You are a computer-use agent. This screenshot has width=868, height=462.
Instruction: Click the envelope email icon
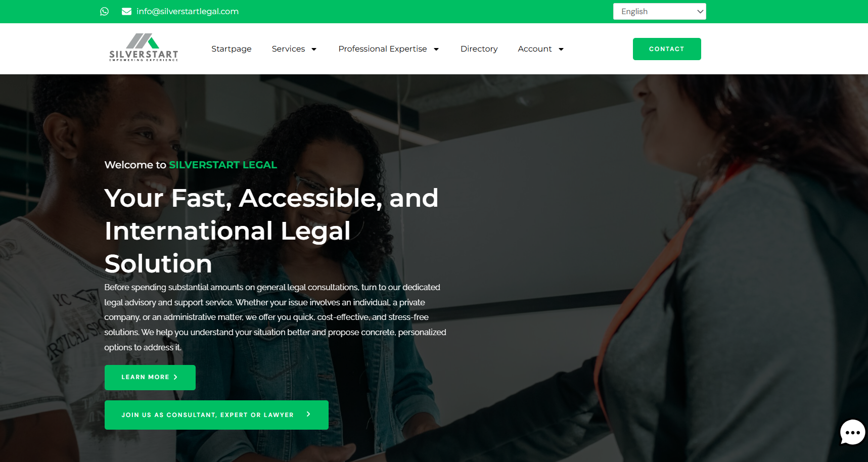click(x=126, y=11)
